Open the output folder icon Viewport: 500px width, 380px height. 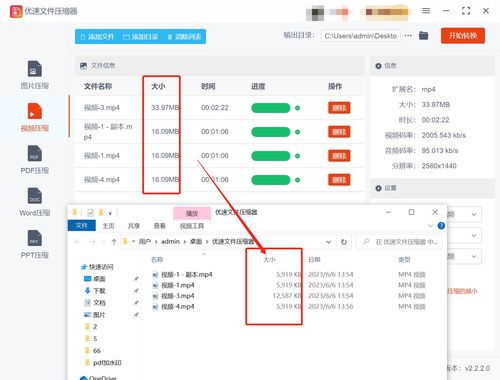(423, 35)
